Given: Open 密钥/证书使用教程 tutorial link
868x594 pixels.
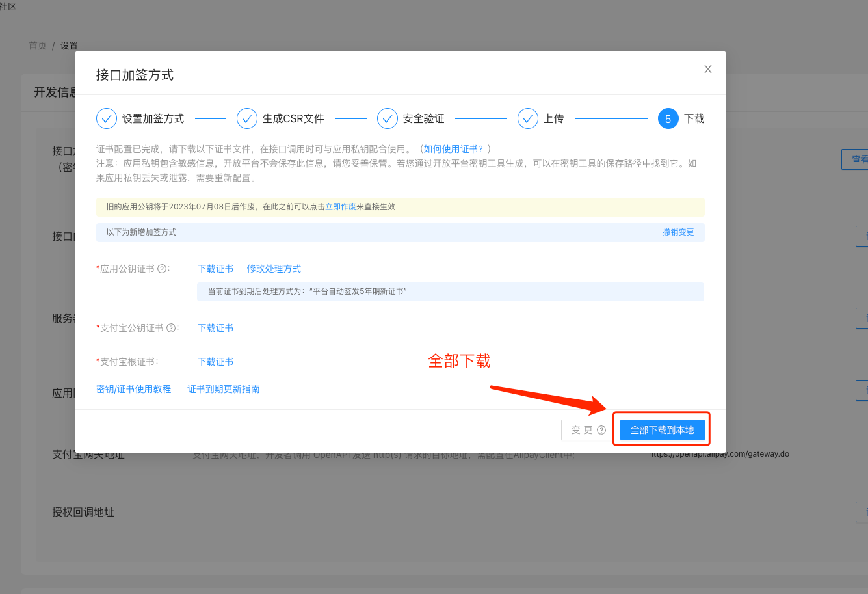Looking at the screenshot, I should point(133,389).
